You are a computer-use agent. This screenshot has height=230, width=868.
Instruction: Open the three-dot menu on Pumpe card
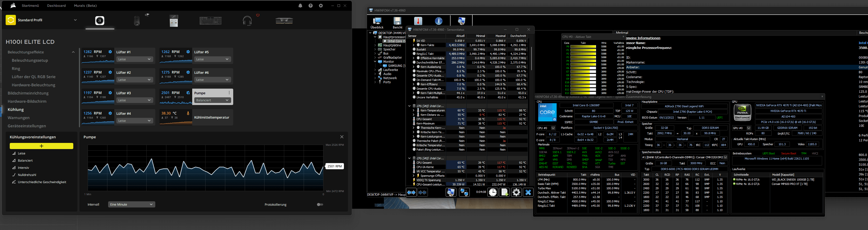229,93
